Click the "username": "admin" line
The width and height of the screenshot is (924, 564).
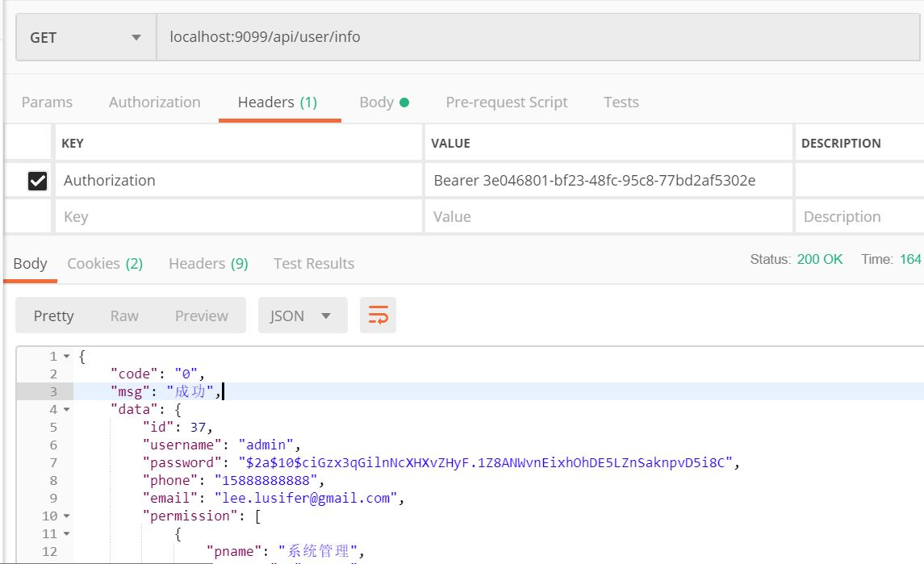point(222,445)
